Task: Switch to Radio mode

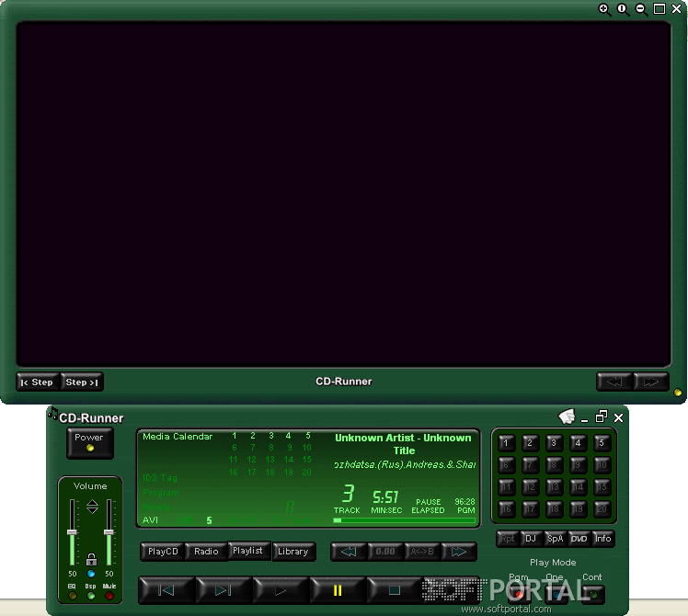Action: 206,552
